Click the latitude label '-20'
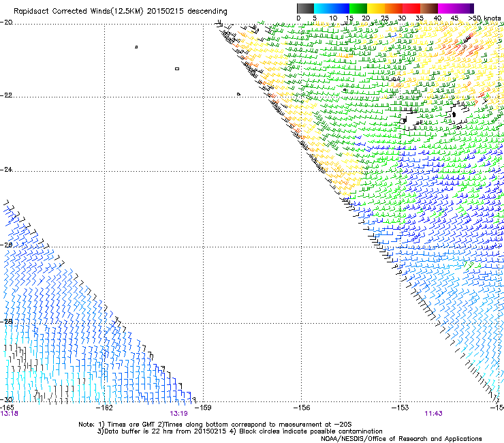This screenshot has height=443, width=504. (6, 22)
